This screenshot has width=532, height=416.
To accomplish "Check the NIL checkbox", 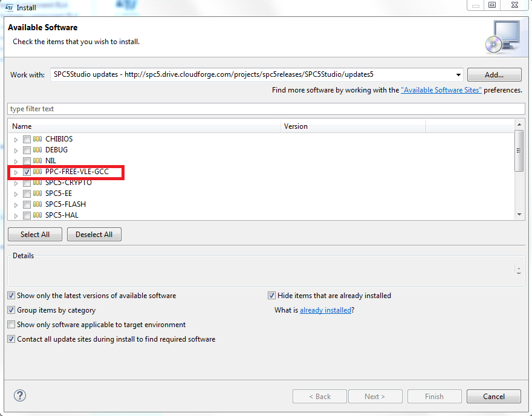I will point(27,161).
